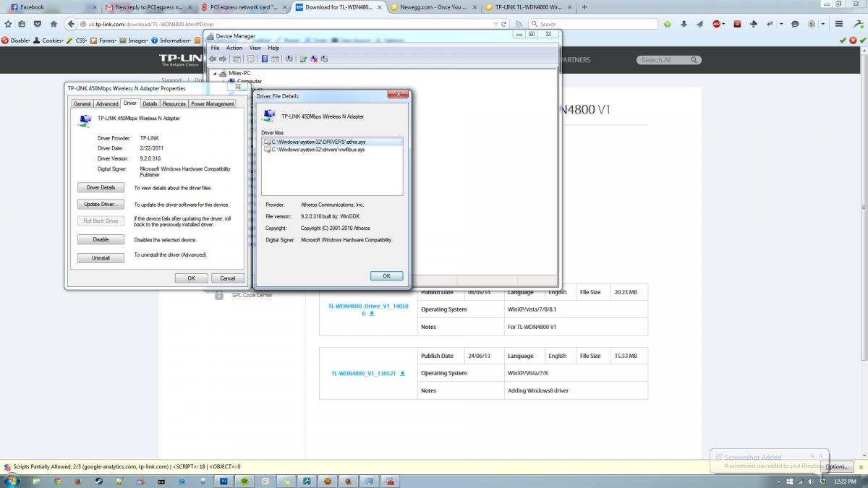
Task: Go to the Firefox home page
Action: click(54, 24)
